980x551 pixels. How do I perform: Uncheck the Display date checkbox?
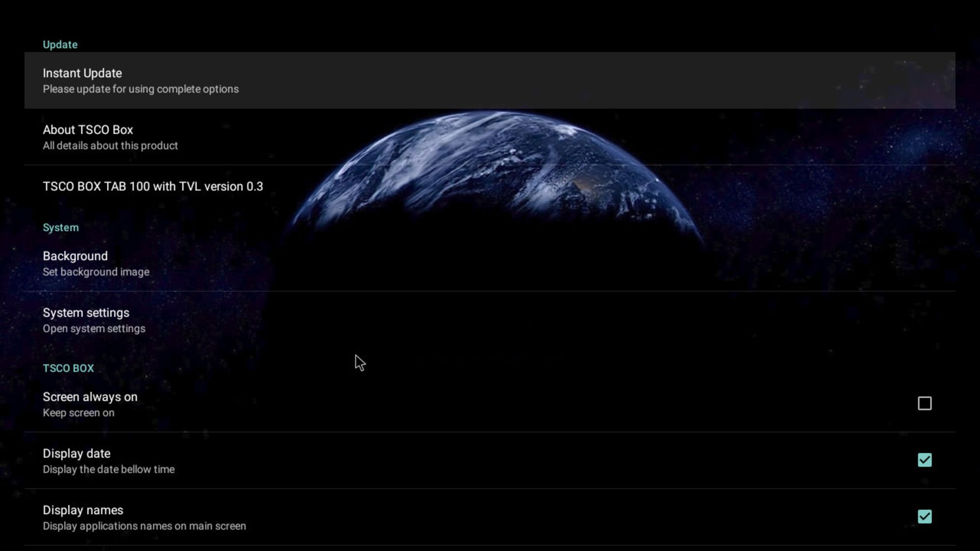pyautogui.click(x=924, y=460)
